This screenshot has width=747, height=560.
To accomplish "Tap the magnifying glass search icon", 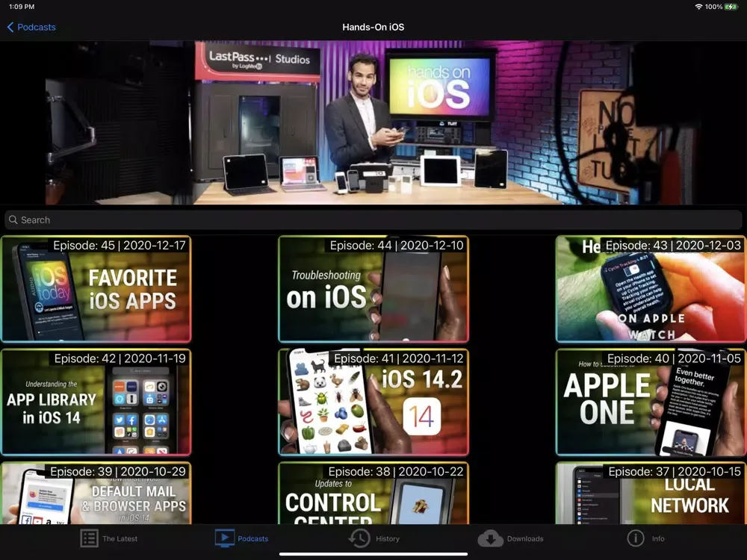I will tap(13, 220).
